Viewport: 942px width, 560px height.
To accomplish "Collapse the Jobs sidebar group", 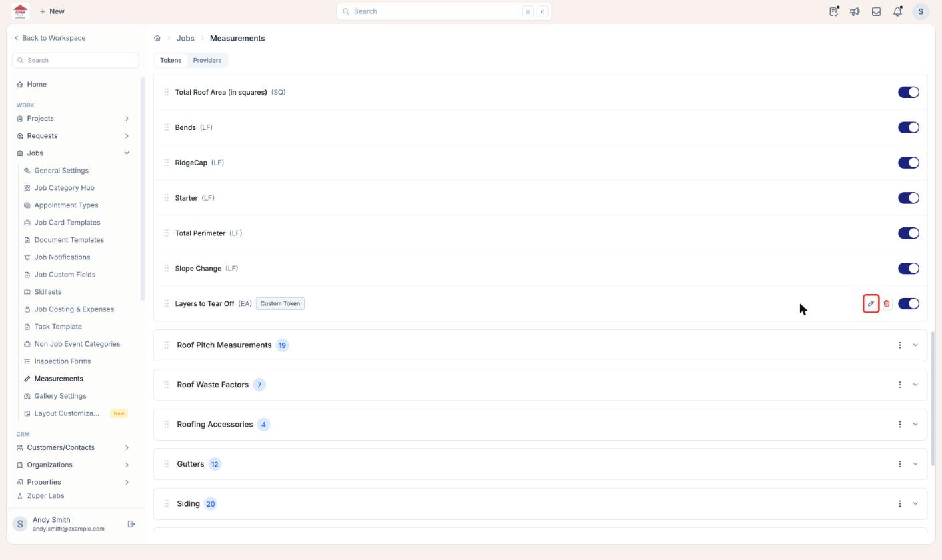I will tap(127, 153).
